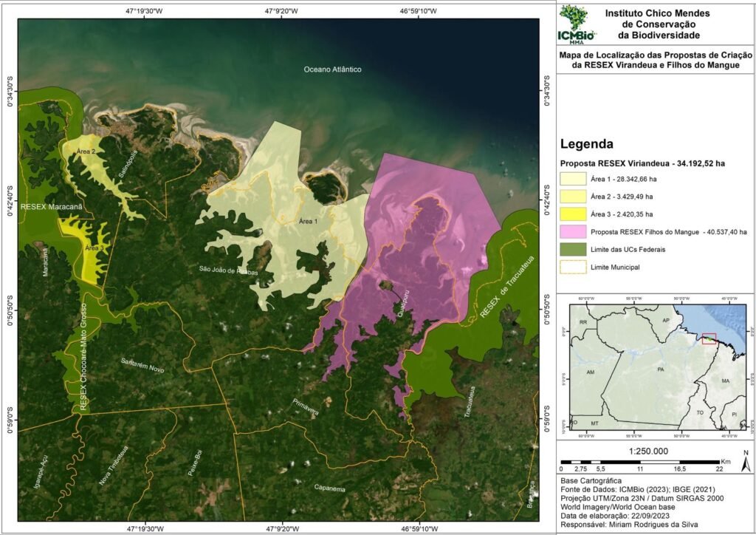Click the 'Capanema' map label
This screenshot has width=756, height=535.
[330, 488]
